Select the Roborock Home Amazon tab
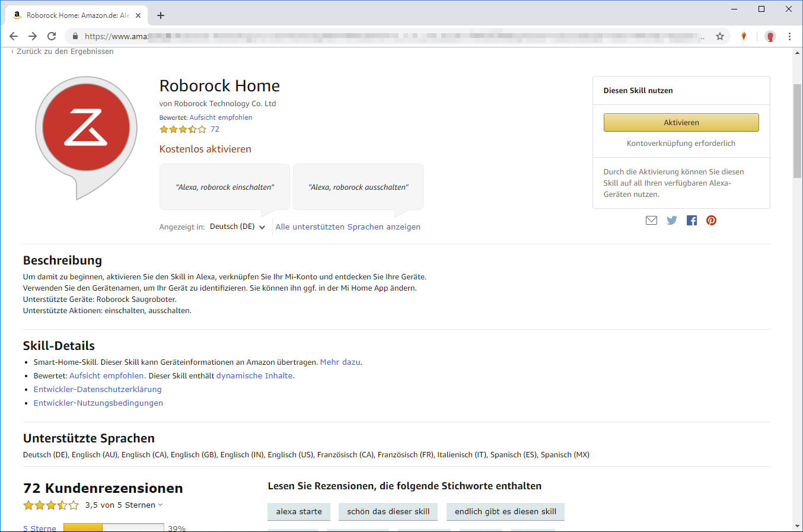This screenshot has height=532, width=803. tap(76, 15)
